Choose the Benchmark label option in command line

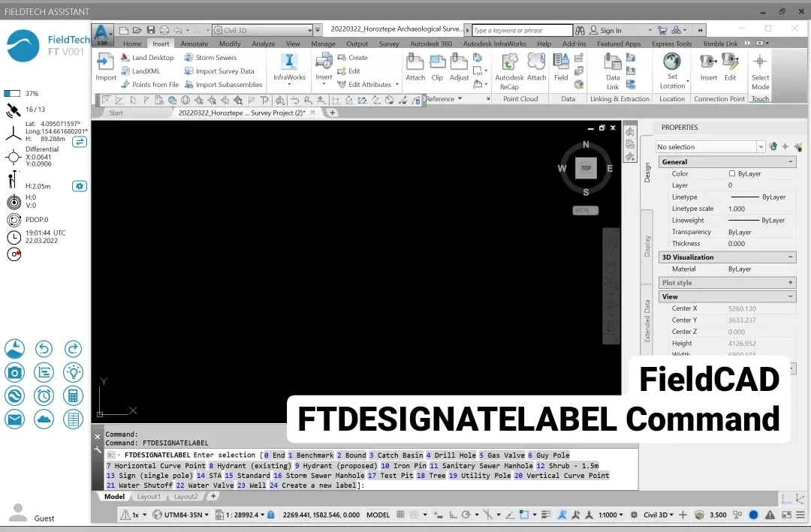click(310, 455)
